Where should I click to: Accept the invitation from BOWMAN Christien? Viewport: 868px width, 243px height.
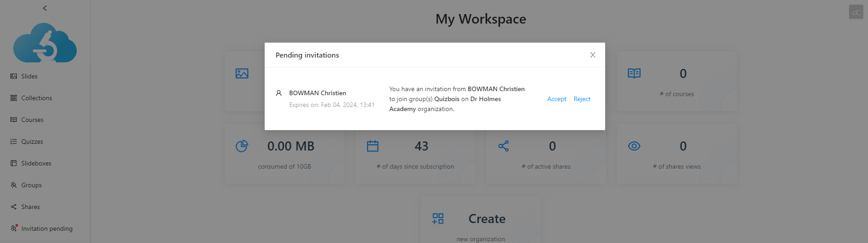click(x=557, y=99)
